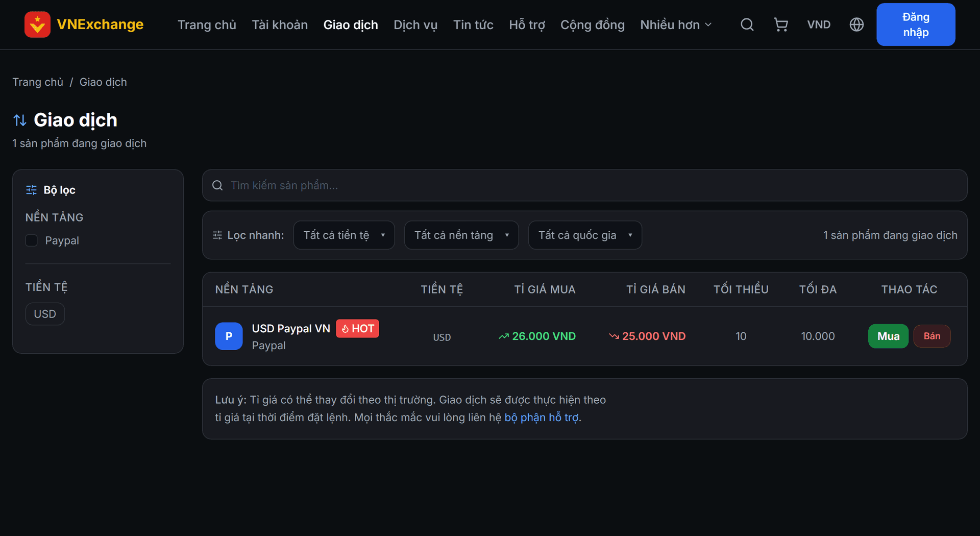Open the globe language selector icon
This screenshot has height=536, width=980.
point(856,25)
